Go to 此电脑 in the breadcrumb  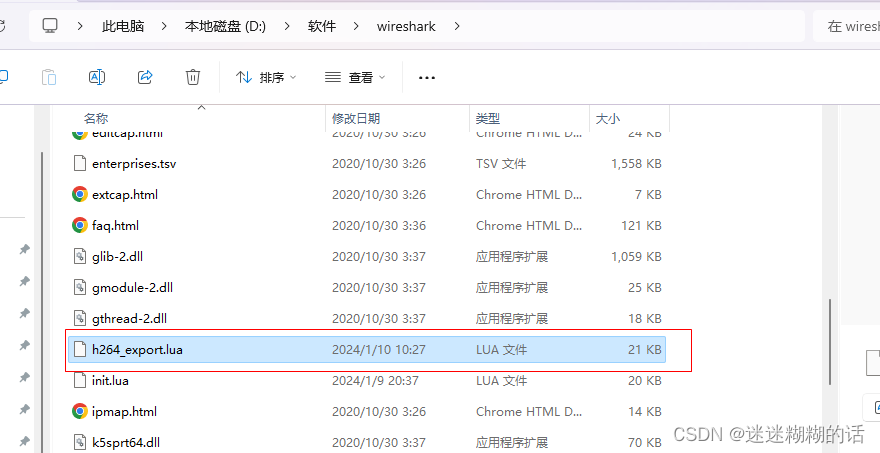123,26
